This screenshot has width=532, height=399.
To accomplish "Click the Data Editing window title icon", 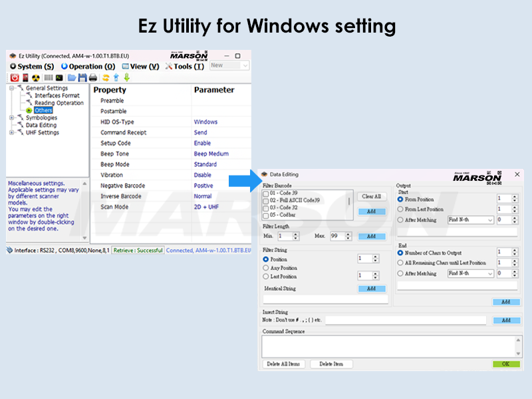I will (x=264, y=174).
